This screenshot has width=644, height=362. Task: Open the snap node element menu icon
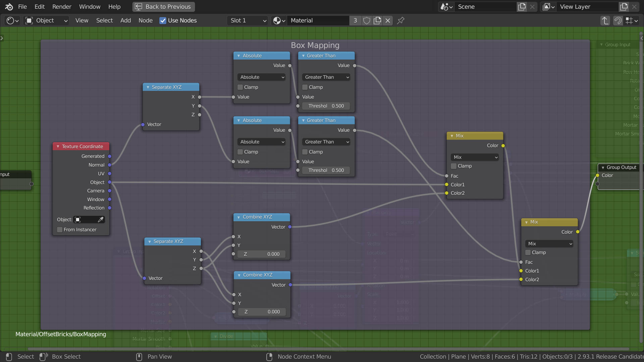click(631, 20)
